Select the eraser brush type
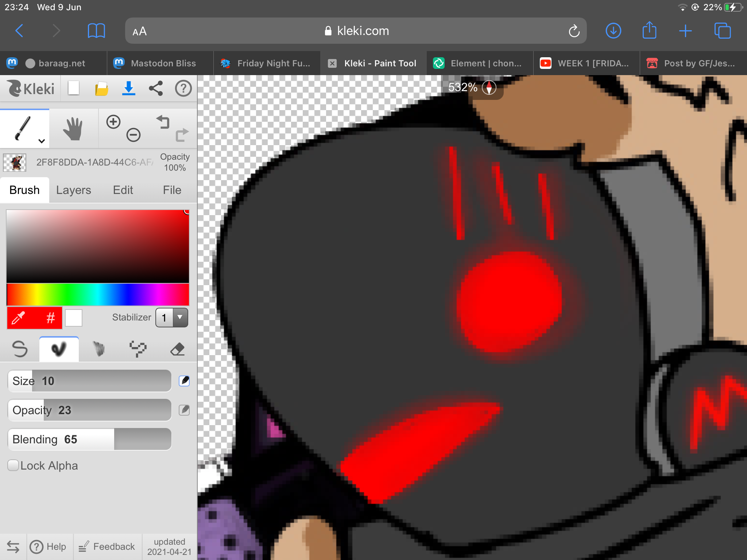Screen dimensions: 747x560 tap(178, 349)
